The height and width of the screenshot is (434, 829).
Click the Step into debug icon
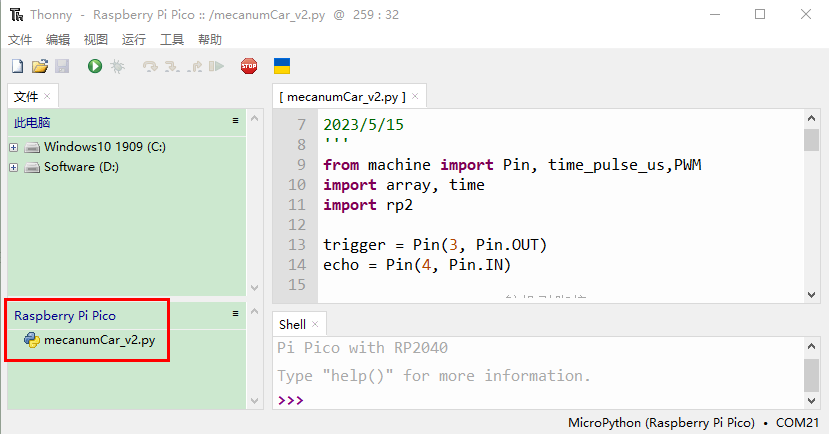172,67
